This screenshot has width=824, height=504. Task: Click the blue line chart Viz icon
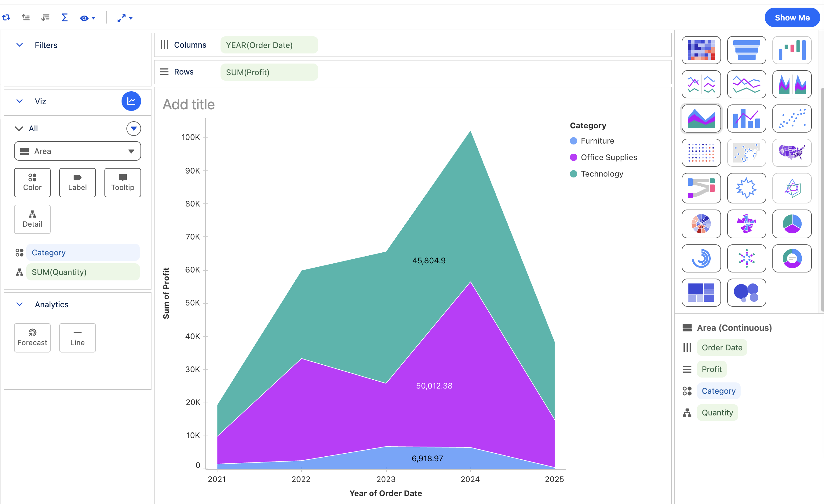(x=131, y=101)
